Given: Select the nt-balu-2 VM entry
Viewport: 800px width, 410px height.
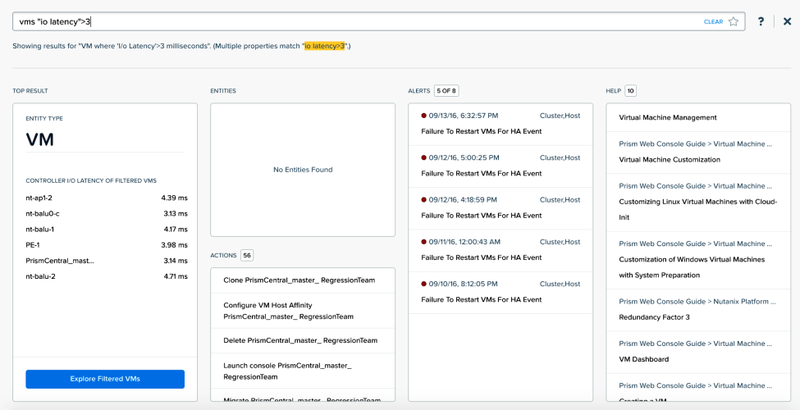Looking at the screenshot, I should tap(107, 276).
